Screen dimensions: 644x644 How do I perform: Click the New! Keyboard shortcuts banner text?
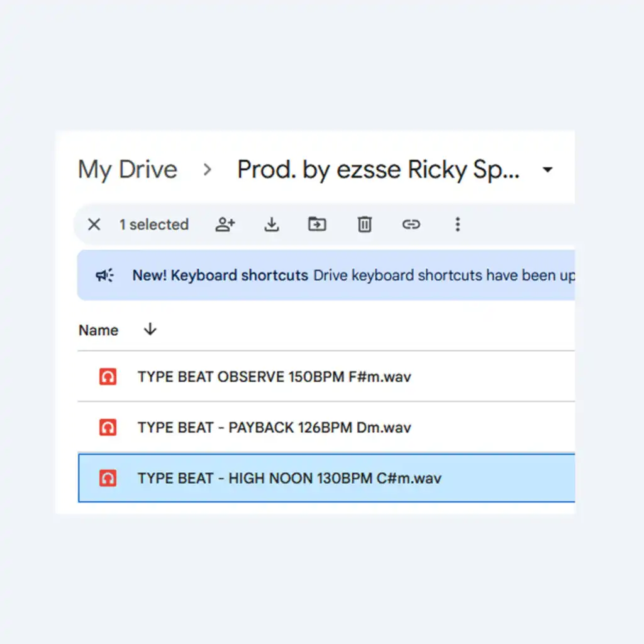click(x=220, y=275)
